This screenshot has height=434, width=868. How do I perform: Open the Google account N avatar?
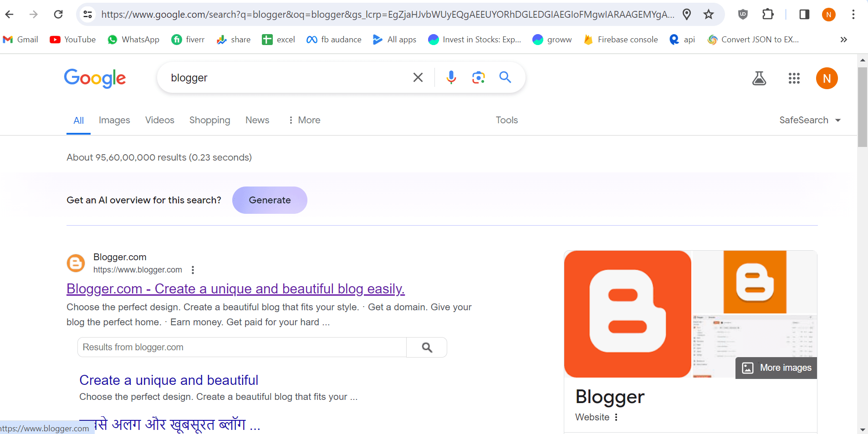827,78
